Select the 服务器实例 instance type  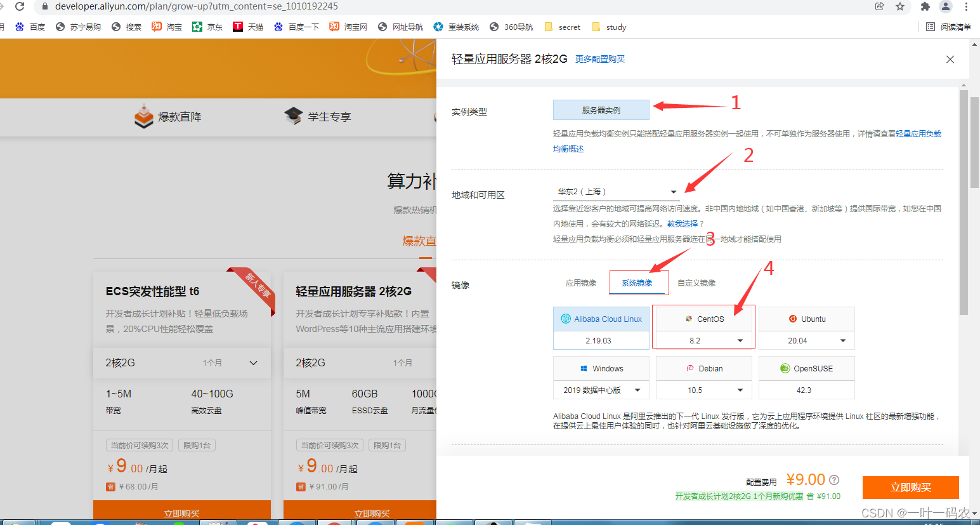pos(601,110)
